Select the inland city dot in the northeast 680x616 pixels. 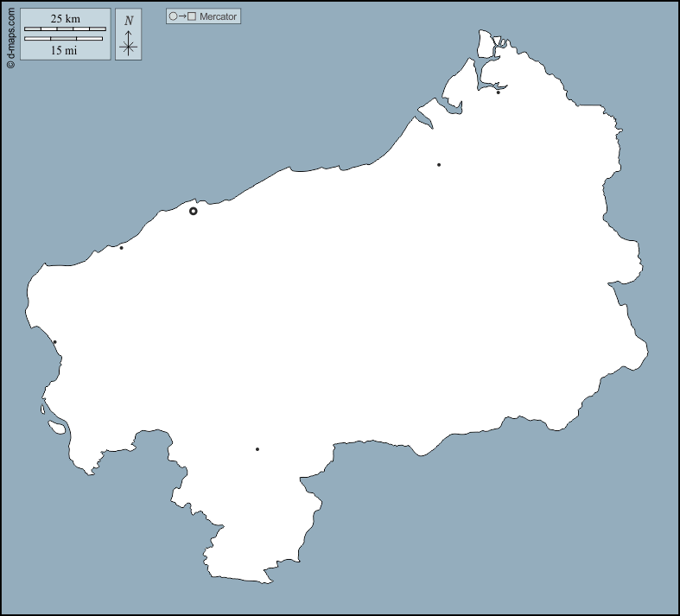pyautogui.click(x=439, y=165)
